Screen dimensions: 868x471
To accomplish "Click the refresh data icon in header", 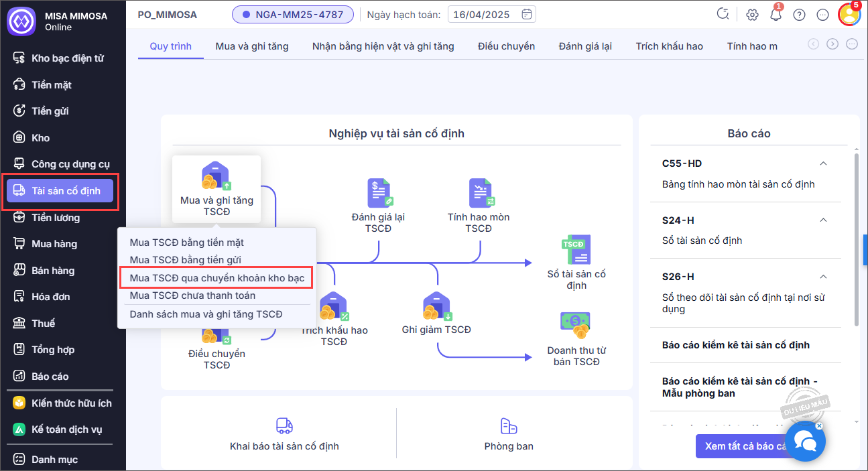I will click(723, 14).
